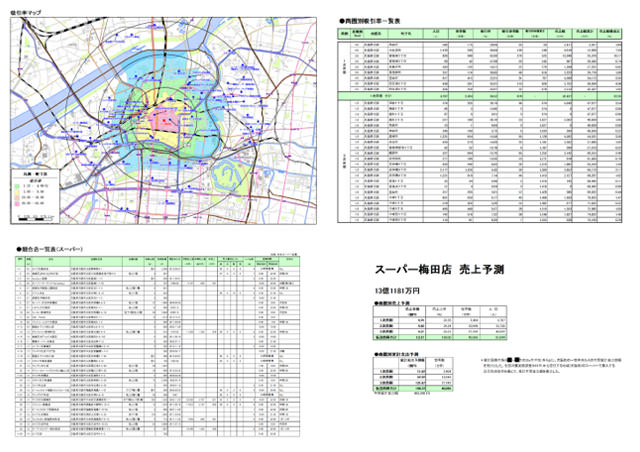Click the 商圏別売上予測 table heading
Viewport: 640px width, 452px height.
click(x=392, y=303)
